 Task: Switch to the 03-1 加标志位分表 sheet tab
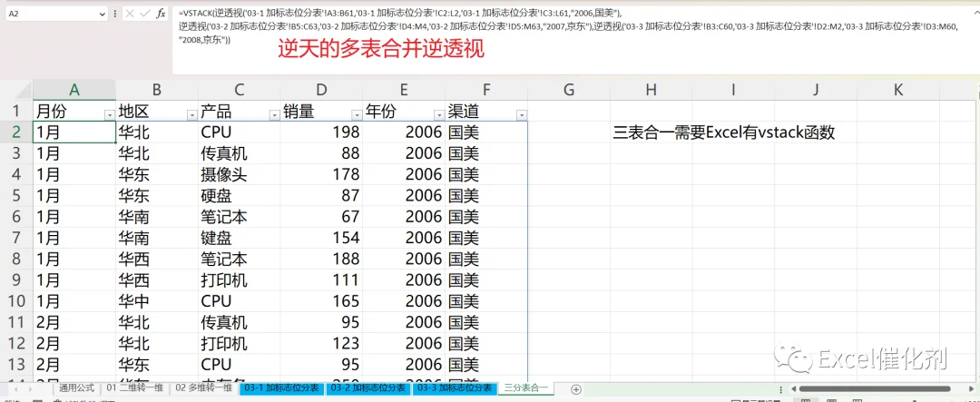(282, 388)
